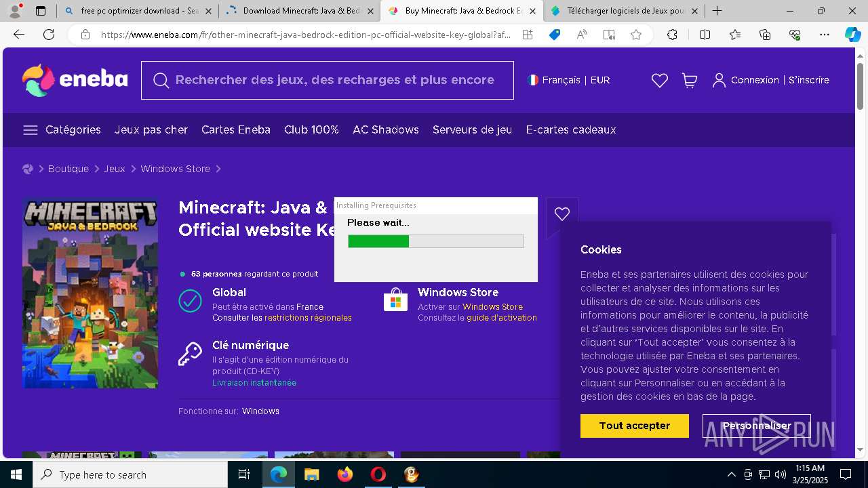Click the user account icon
This screenshot has width=868, height=488.
719,80
